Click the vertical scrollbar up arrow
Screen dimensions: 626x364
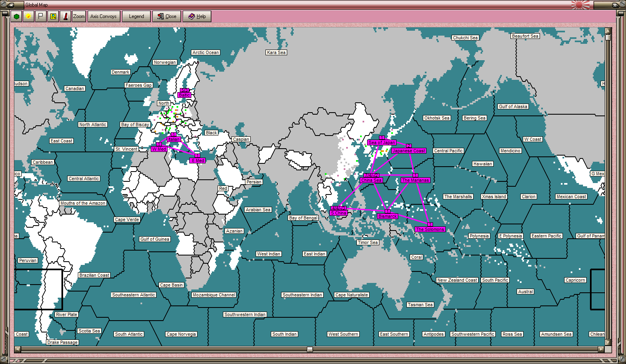coord(608,31)
